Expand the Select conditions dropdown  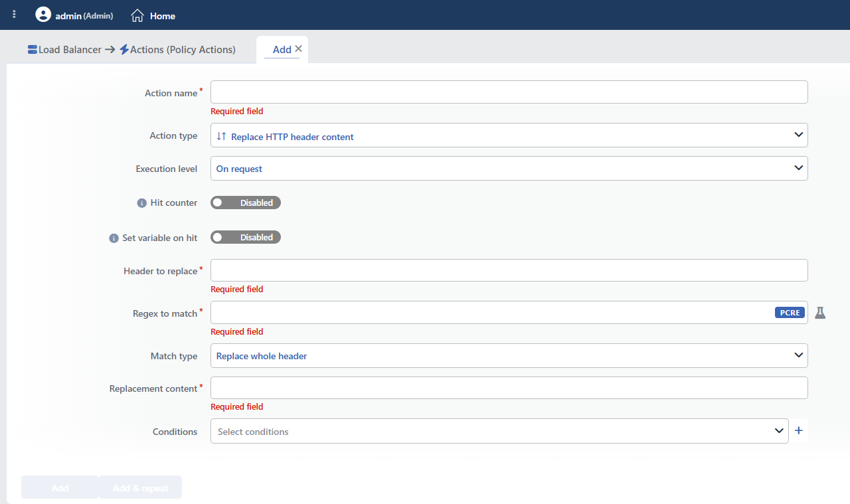point(499,431)
